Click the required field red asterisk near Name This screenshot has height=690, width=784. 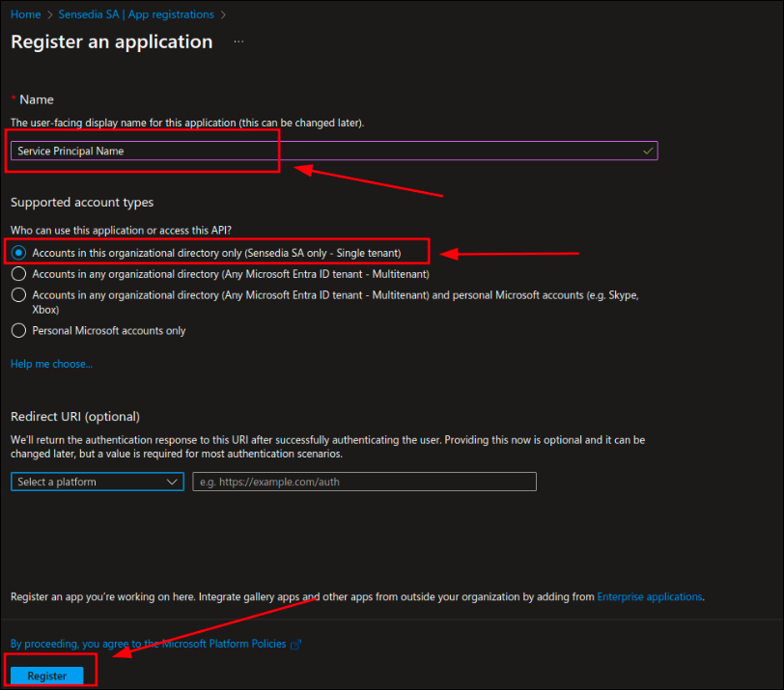pos(13,97)
